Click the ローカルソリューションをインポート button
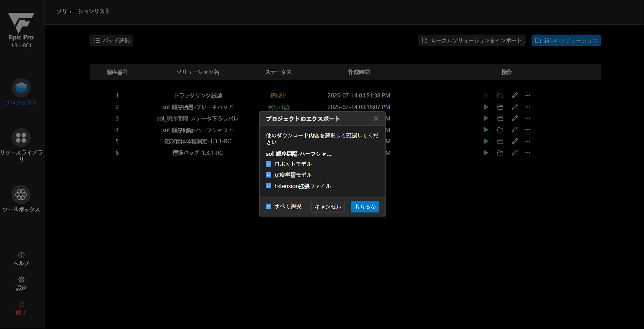The image size is (644, 329). coord(472,41)
